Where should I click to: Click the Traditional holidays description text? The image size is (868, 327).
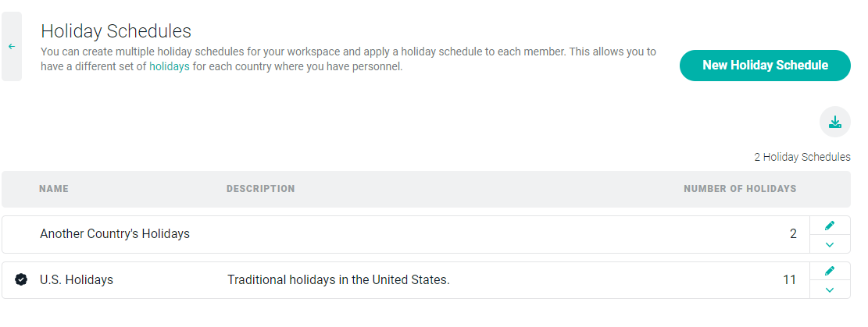click(338, 280)
